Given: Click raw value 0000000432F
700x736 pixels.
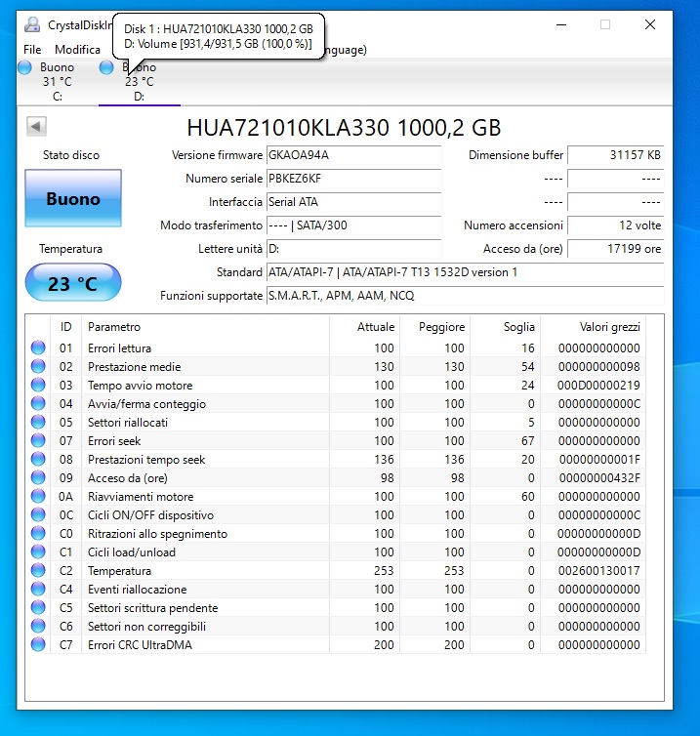Looking at the screenshot, I should [599, 478].
